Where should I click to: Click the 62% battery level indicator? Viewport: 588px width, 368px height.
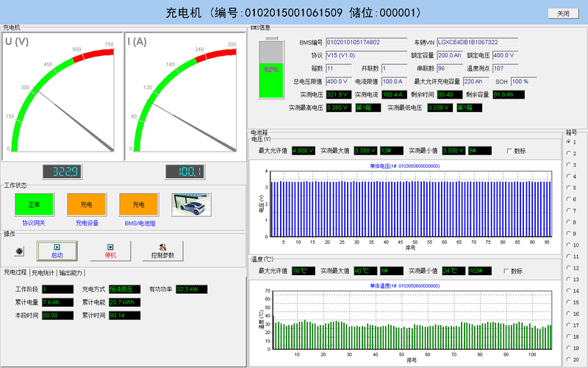click(271, 68)
